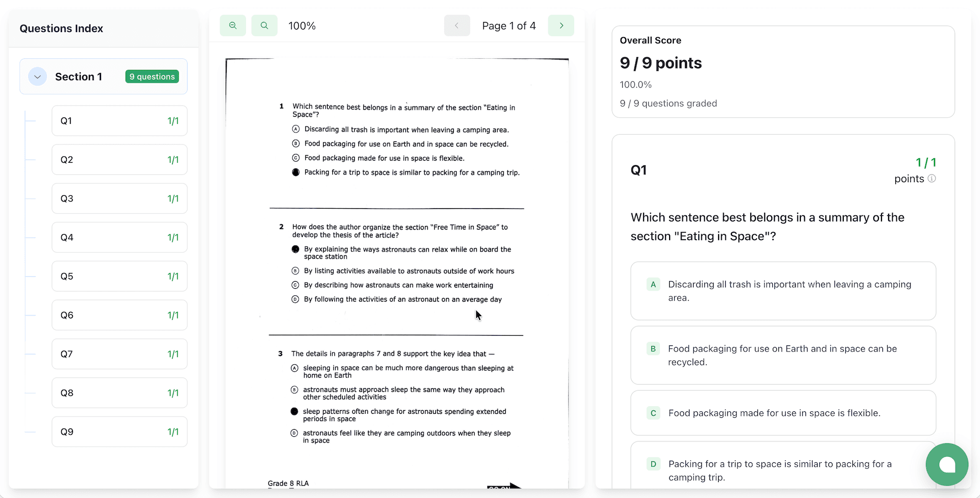Open the chat support bubble
The image size is (980, 498).
tap(947, 464)
